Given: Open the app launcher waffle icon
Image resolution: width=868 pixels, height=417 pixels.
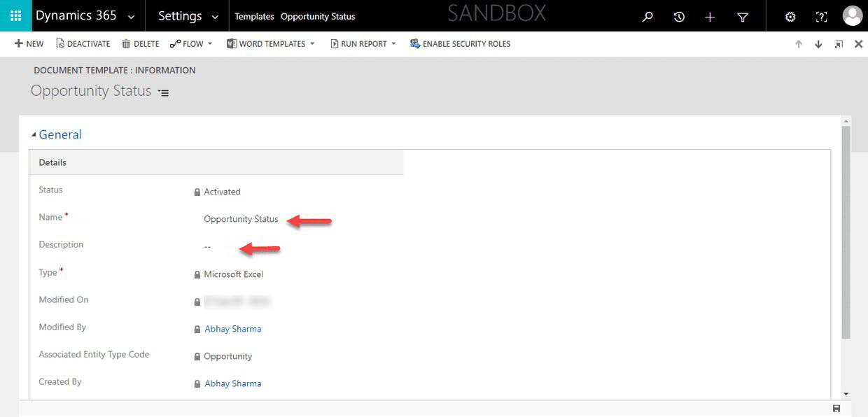Looking at the screenshot, I should [x=15, y=15].
